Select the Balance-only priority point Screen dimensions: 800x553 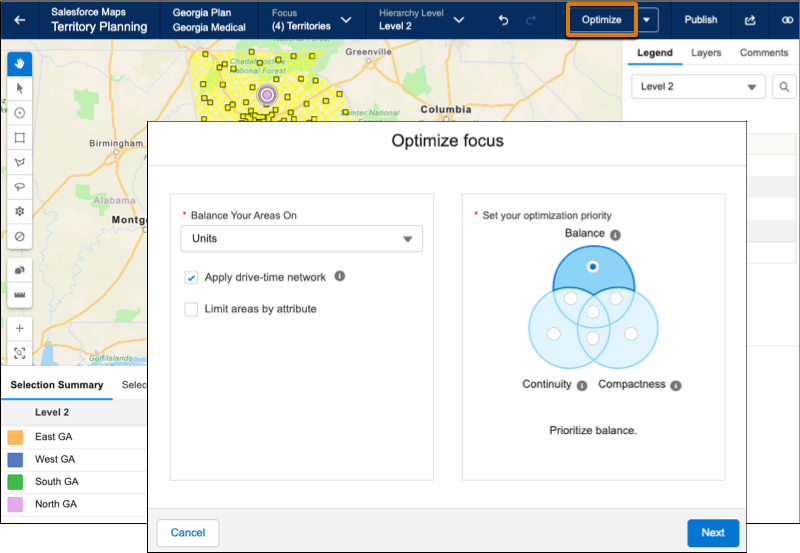(x=592, y=266)
